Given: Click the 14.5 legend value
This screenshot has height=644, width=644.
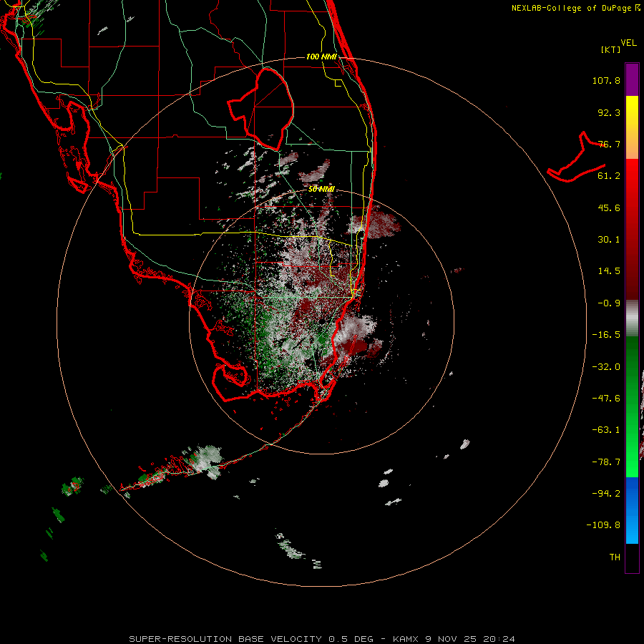Looking at the screenshot, I should (x=609, y=271).
